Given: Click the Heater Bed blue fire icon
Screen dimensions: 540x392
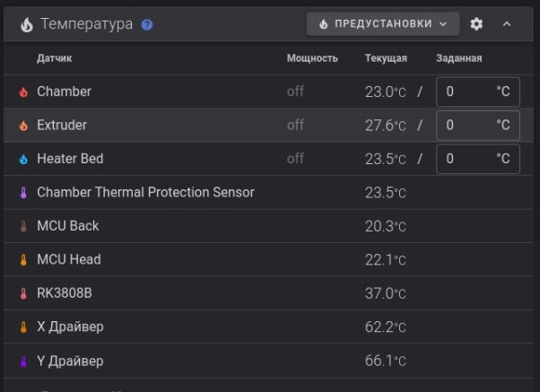Looking at the screenshot, I should tap(23, 159).
